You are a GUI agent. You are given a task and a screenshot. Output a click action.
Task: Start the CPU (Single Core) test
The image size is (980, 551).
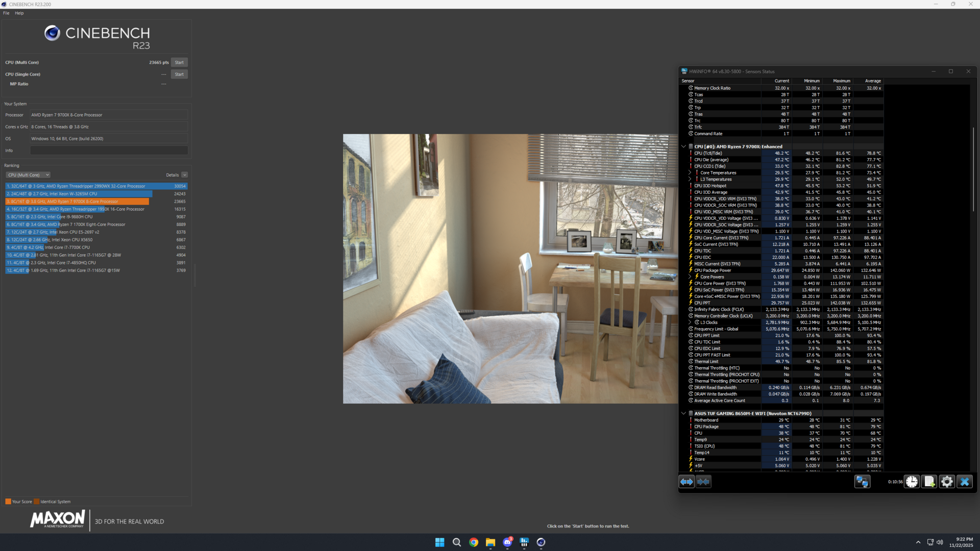(x=179, y=74)
